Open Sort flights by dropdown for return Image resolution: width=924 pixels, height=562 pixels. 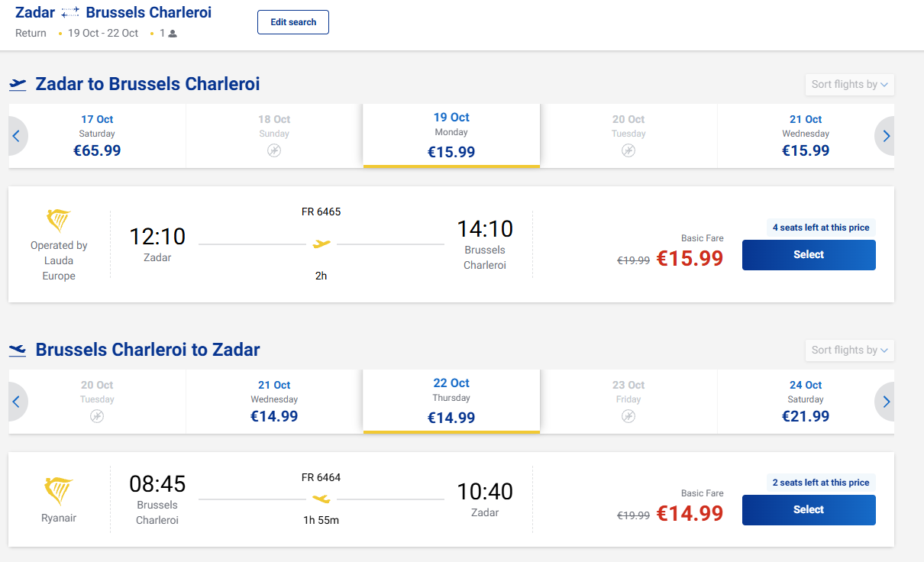[x=849, y=350]
